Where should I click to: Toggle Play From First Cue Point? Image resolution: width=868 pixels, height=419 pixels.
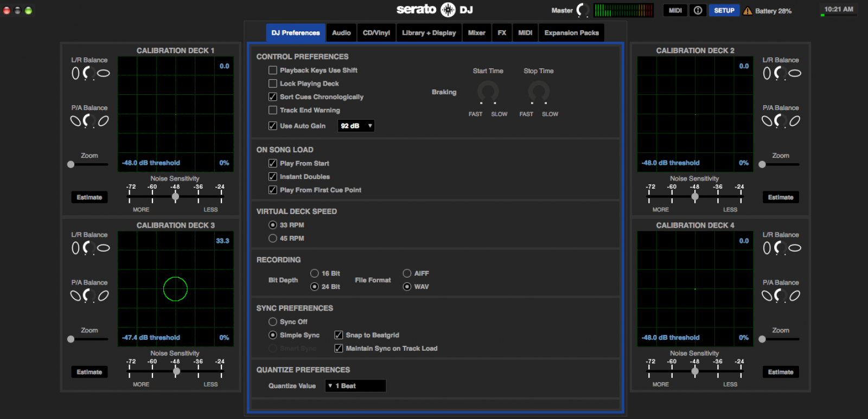[273, 190]
